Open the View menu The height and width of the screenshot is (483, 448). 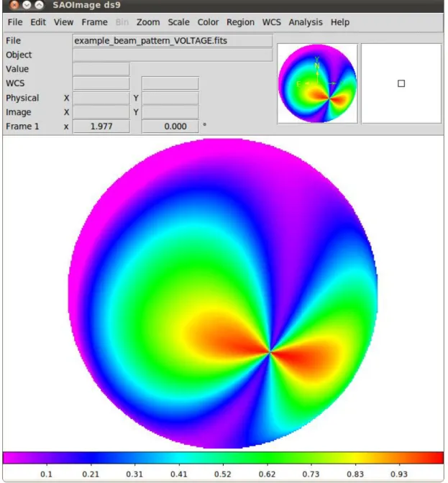tap(64, 22)
